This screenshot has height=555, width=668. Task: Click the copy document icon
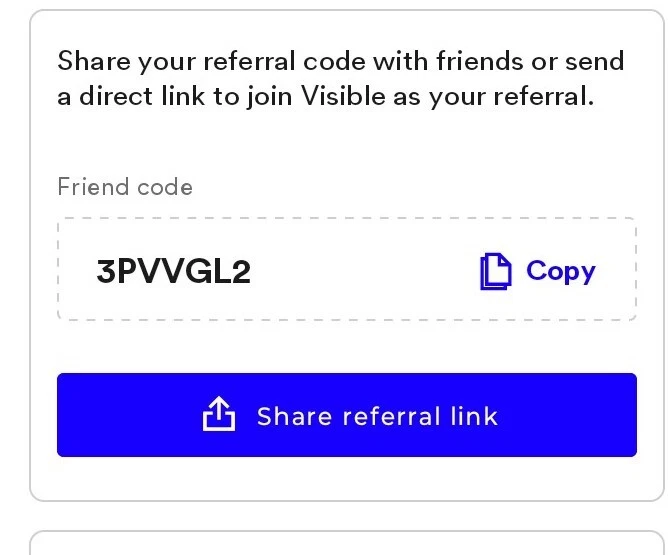coord(495,271)
